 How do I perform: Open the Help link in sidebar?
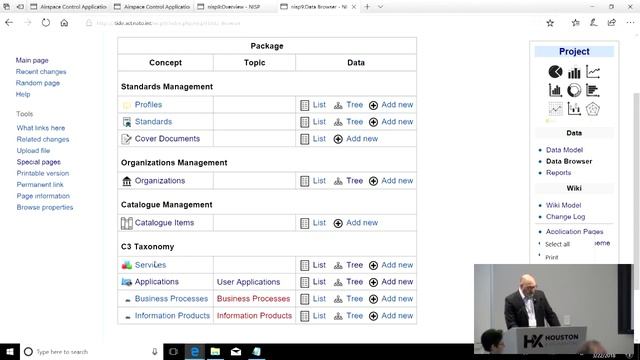coord(23,94)
